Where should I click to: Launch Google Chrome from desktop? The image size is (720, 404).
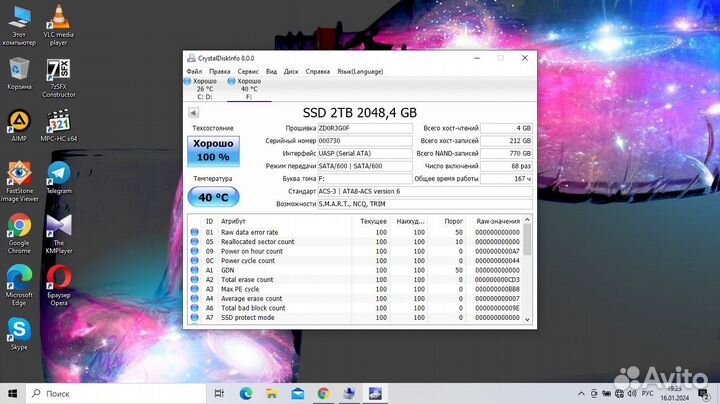(19, 234)
